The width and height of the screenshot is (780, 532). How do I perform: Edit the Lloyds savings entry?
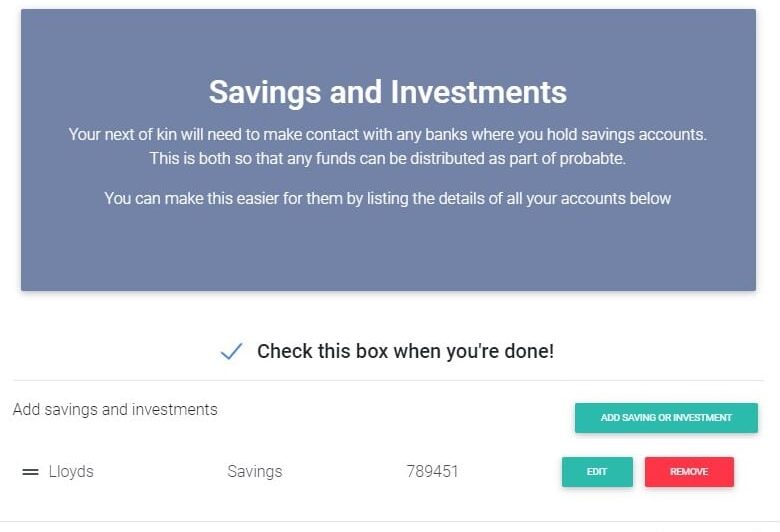[x=597, y=472]
